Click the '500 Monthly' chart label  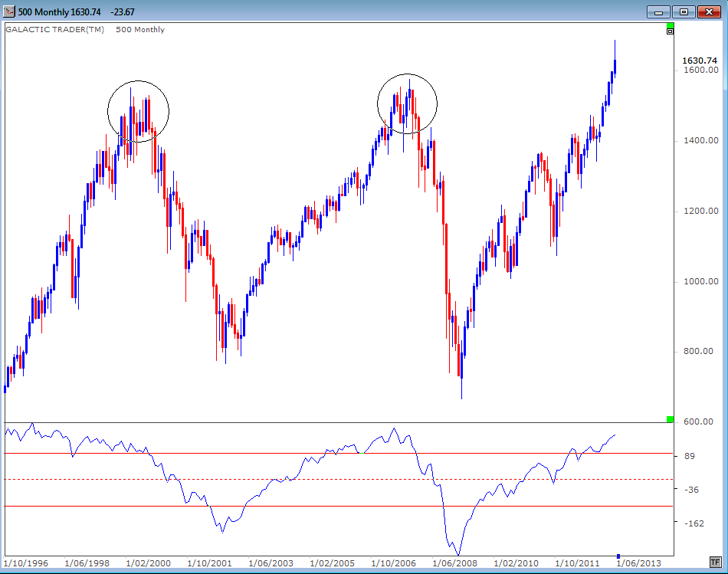click(140, 29)
